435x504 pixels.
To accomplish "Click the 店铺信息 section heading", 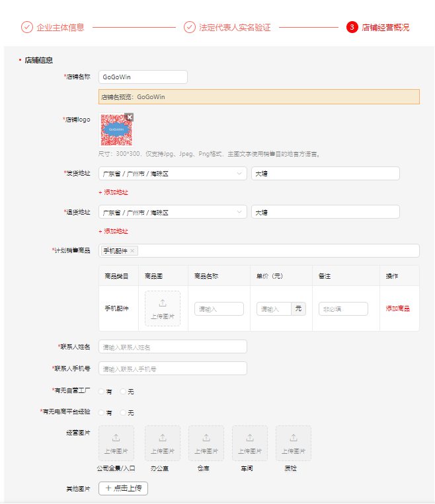I will pos(38,60).
